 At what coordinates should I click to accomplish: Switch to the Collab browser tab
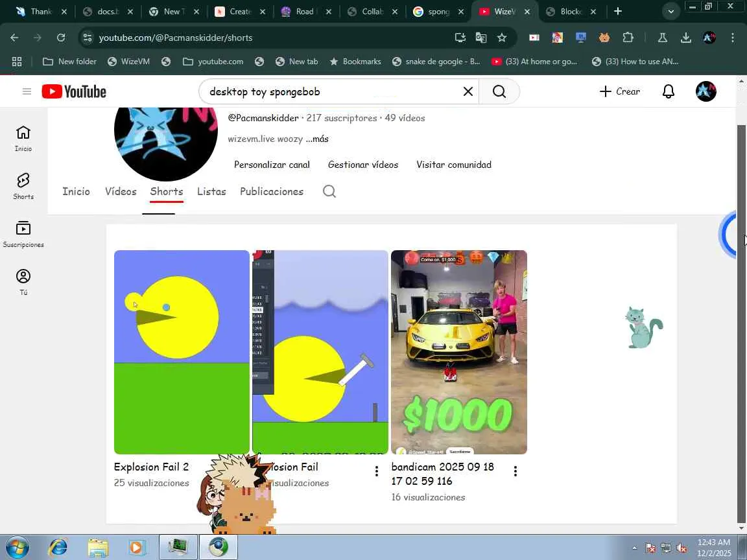(372, 12)
